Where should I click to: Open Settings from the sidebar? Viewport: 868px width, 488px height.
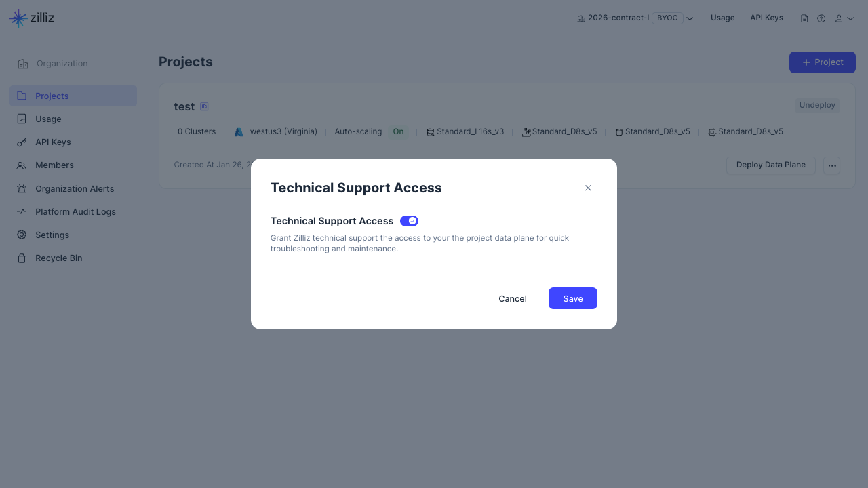pyautogui.click(x=52, y=235)
